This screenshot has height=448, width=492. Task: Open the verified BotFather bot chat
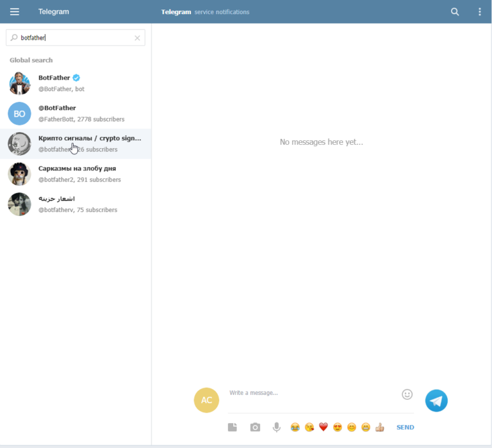(x=76, y=83)
